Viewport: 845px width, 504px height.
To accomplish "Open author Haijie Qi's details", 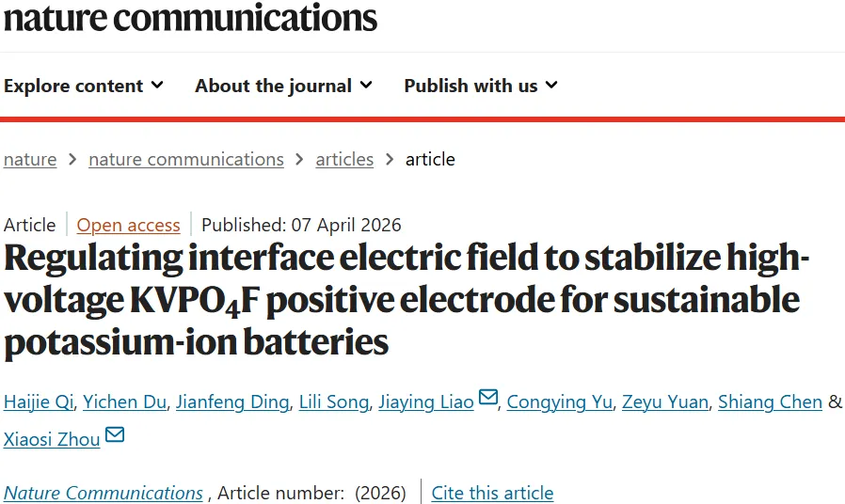I will click(38, 402).
